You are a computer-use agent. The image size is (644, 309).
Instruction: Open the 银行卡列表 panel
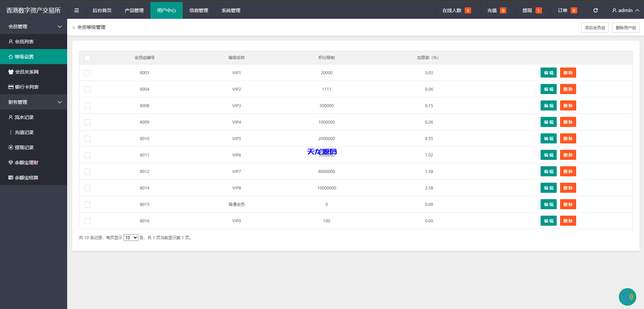27,87
